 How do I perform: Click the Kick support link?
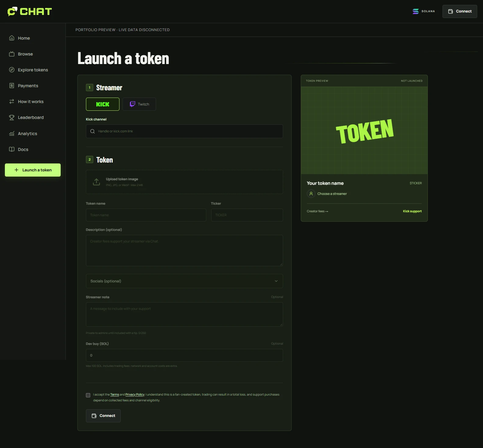[412, 211]
